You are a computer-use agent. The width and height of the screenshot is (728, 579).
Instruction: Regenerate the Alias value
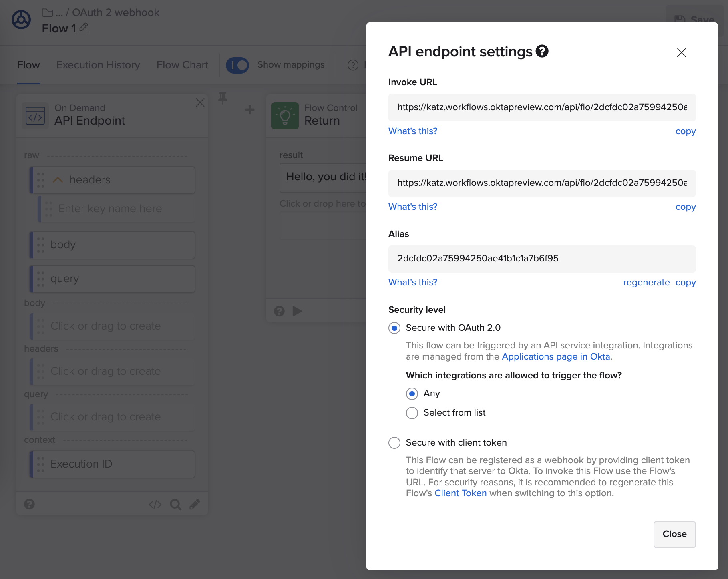[x=646, y=282]
